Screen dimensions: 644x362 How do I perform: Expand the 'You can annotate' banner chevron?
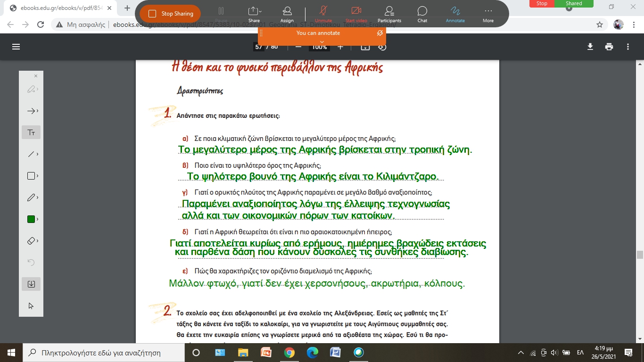[x=322, y=42]
